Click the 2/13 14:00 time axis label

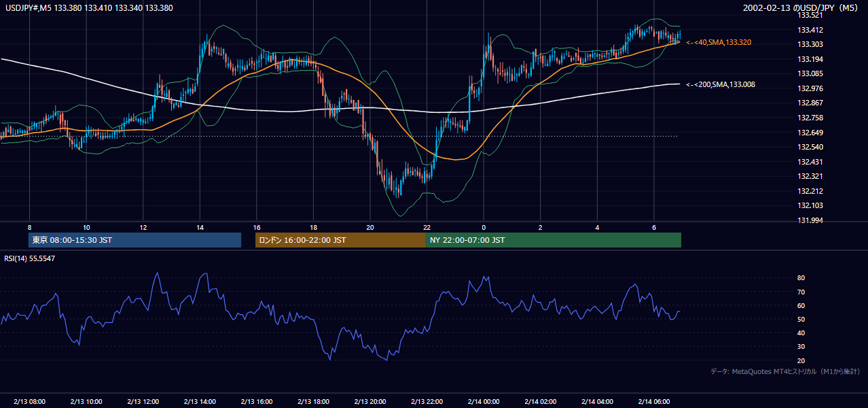(200, 401)
